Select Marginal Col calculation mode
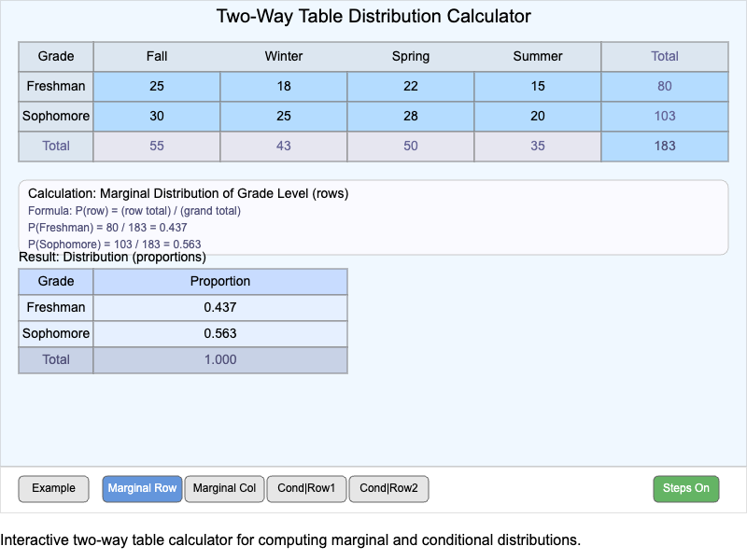The image size is (747, 560). tap(224, 488)
